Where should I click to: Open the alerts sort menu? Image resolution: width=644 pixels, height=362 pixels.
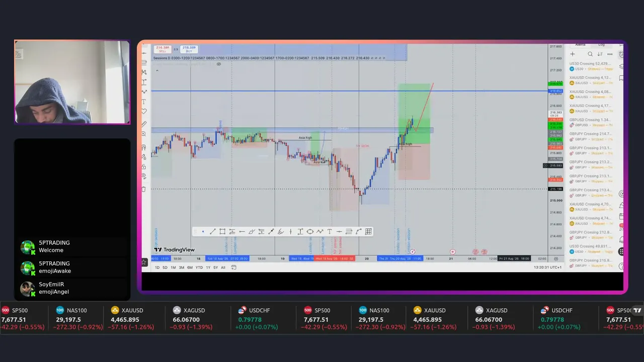[x=600, y=54]
